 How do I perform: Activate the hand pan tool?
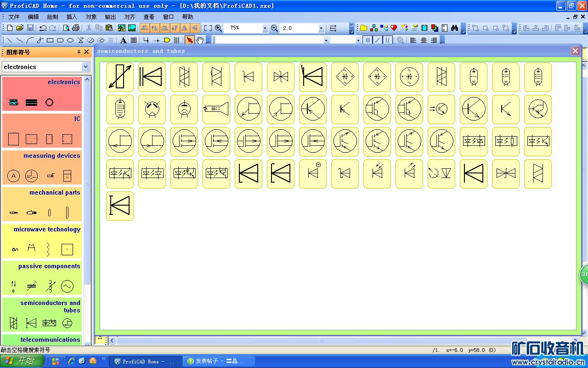(200, 40)
